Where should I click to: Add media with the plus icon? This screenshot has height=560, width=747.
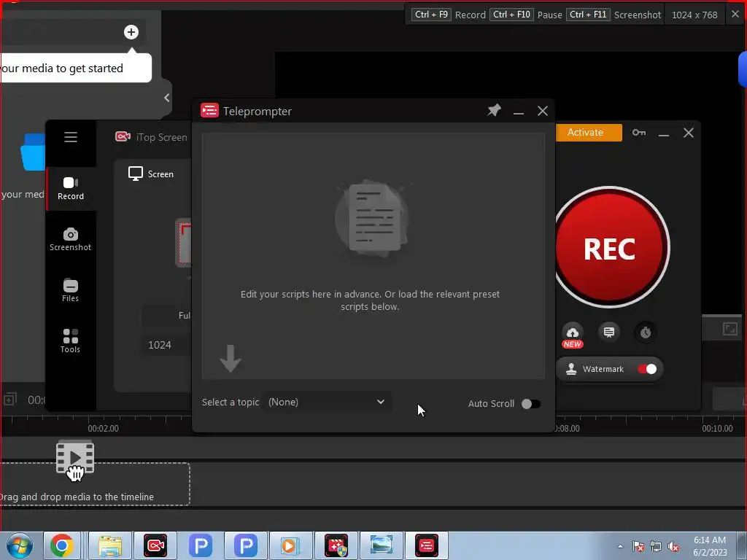(131, 32)
